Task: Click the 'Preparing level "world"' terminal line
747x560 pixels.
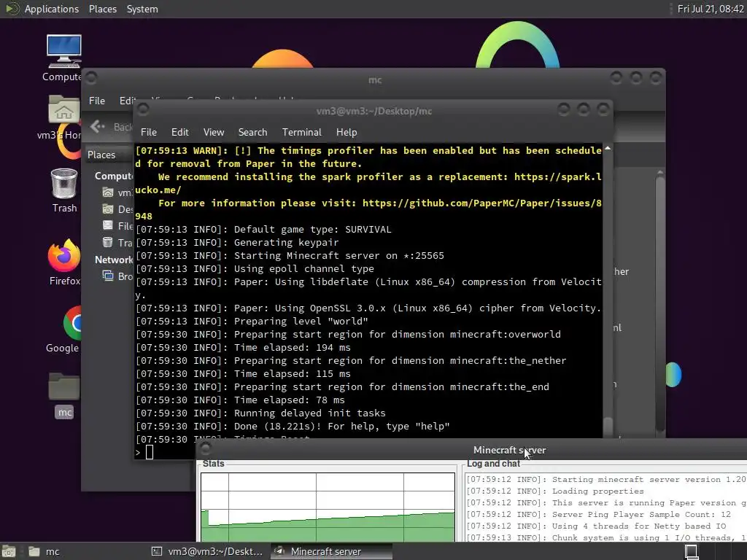Action: tap(252, 322)
